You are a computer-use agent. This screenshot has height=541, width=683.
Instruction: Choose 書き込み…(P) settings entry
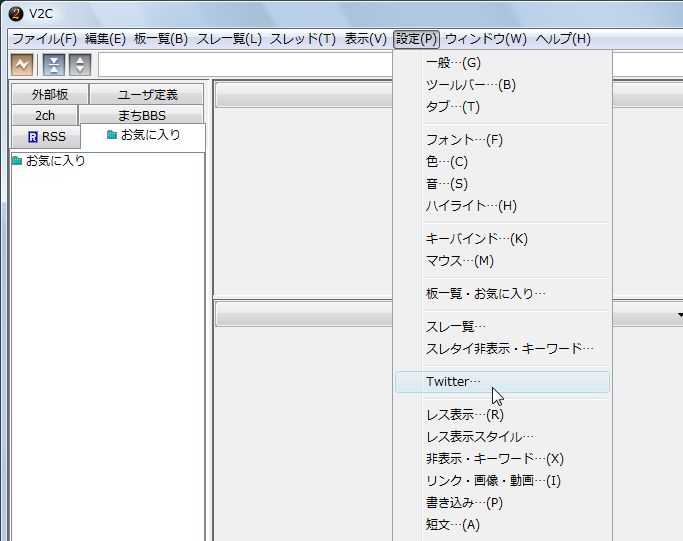(x=502, y=503)
